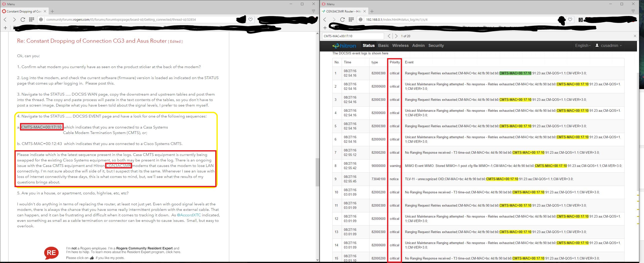Image resolution: width=644 pixels, height=263 pixels.
Task: Close the Constant Dropping of Connection tab
Action: pos(45,11)
